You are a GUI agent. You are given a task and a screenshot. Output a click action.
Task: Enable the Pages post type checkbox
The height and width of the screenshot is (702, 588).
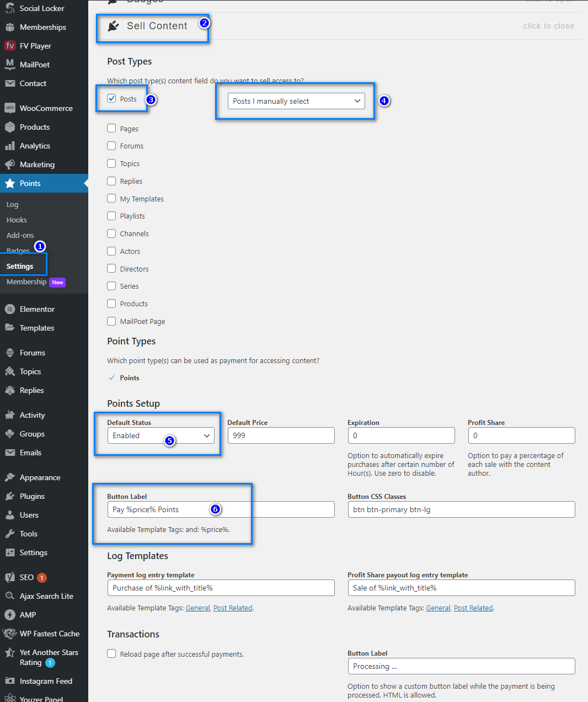point(111,129)
